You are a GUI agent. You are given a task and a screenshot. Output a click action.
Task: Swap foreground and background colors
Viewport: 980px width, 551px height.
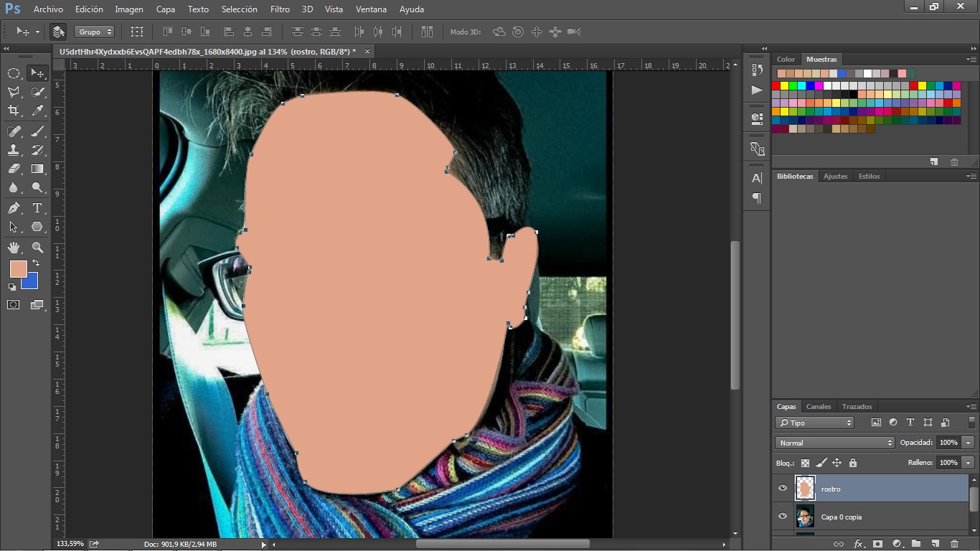(36, 263)
